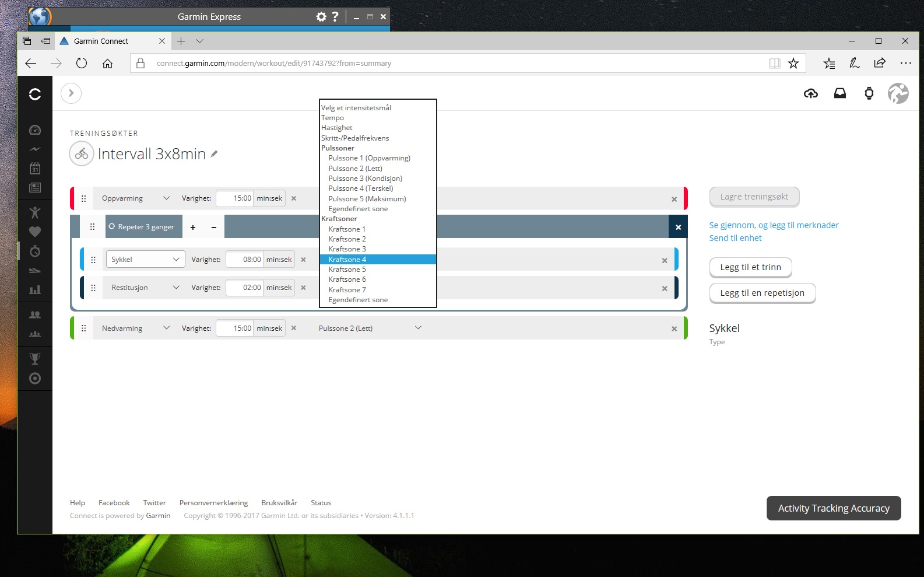Open the browser favorites hub
Viewport: 924px width, 577px height.
coord(829,64)
